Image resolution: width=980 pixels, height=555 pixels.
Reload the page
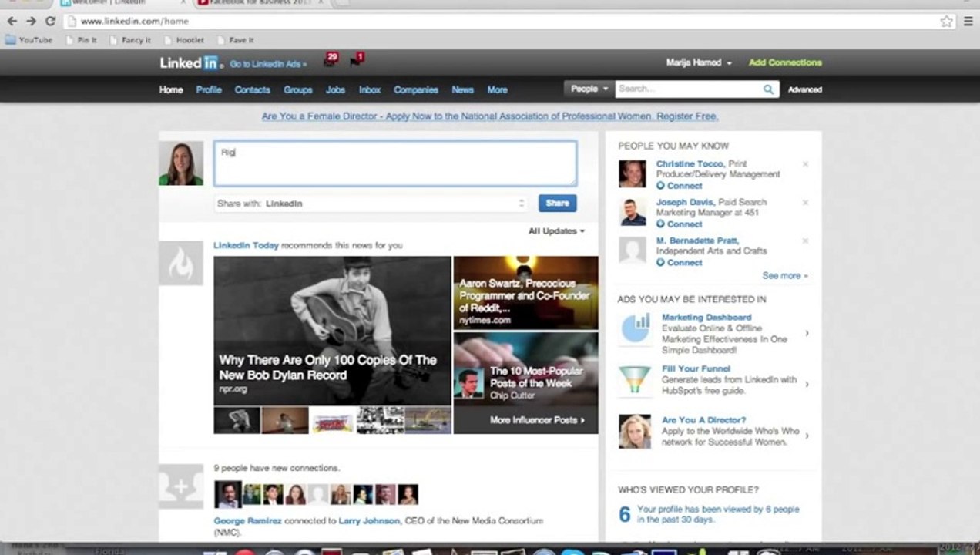point(50,21)
